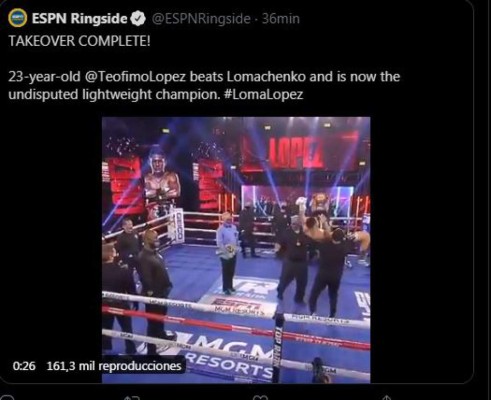Retweet using the retweet icon

pyautogui.click(x=131, y=398)
